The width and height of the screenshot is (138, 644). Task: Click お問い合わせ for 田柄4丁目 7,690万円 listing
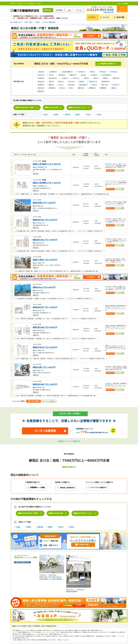pyautogui.click(x=110, y=208)
